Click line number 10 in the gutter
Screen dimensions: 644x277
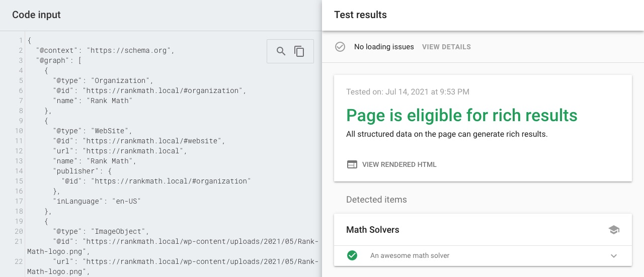[x=19, y=131]
